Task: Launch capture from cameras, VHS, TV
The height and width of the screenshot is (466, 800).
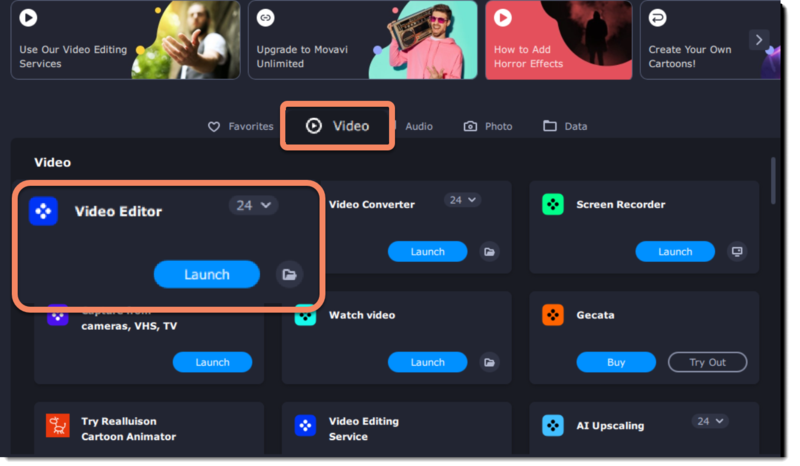Action: [212, 362]
